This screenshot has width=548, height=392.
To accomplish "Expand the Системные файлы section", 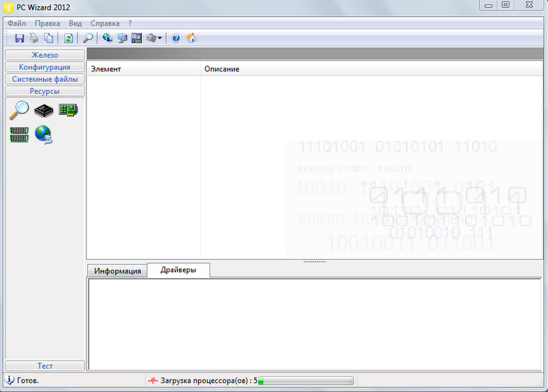I will pyautogui.click(x=45, y=79).
